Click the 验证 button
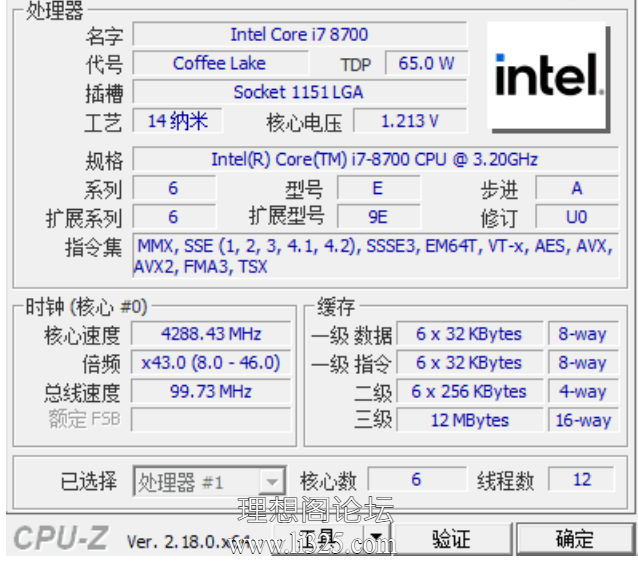Image resolution: width=638 pixels, height=572 pixels. tap(451, 539)
